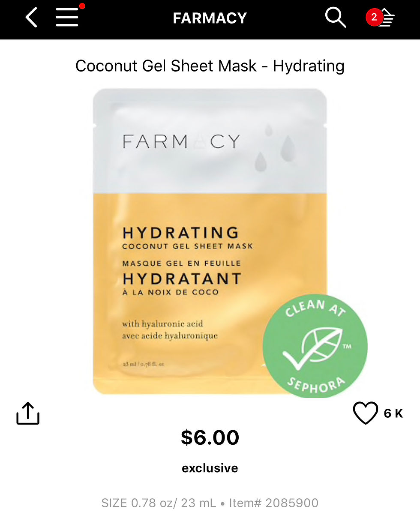Add product to Loves with heart

click(365, 413)
